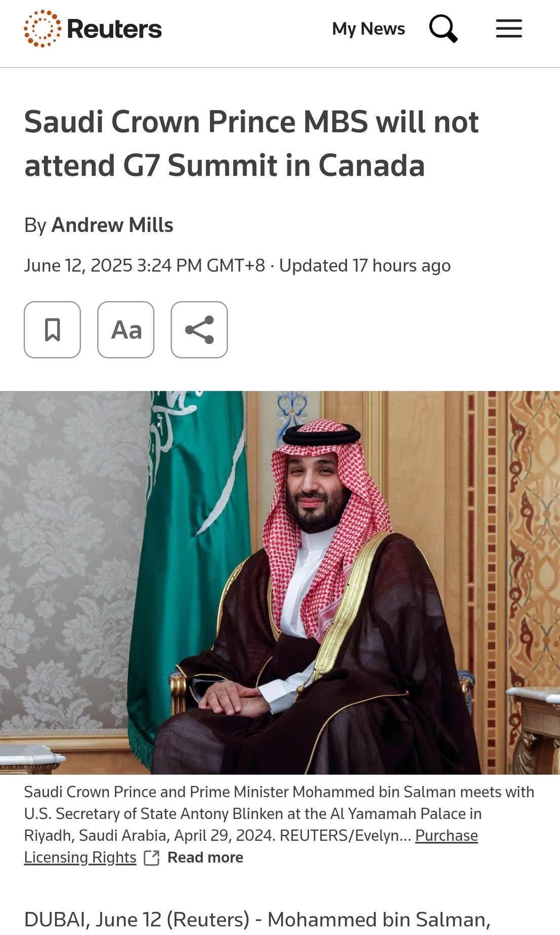Click the Reuters logo dots icon
Image resolution: width=560 pixels, height=935 pixels.
pyautogui.click(x=43, y=28)
